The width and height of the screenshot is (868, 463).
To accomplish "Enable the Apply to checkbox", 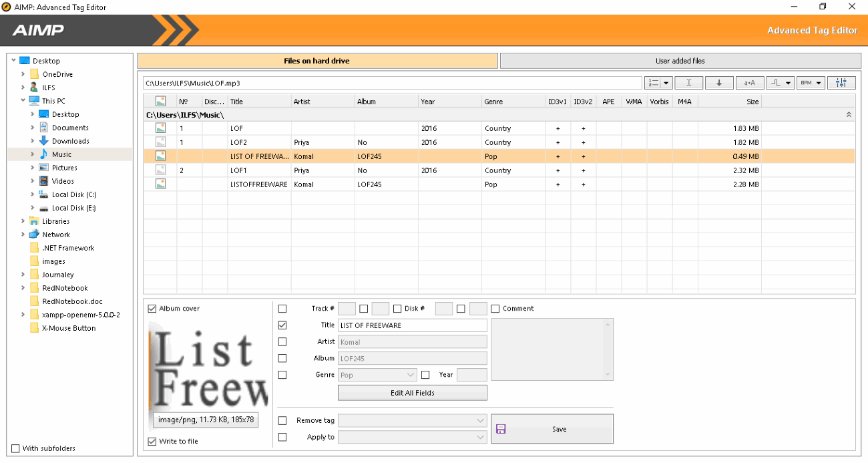I will (x=282, y=437).
